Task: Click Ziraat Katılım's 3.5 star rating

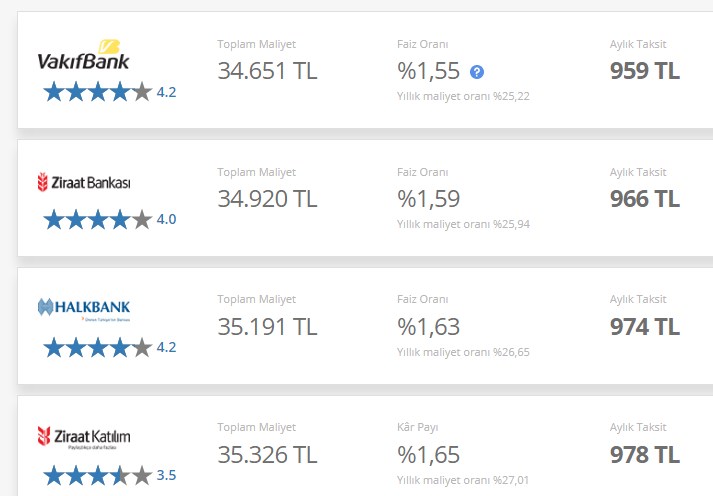Action: pyautogui.click(x=110, y=475)
